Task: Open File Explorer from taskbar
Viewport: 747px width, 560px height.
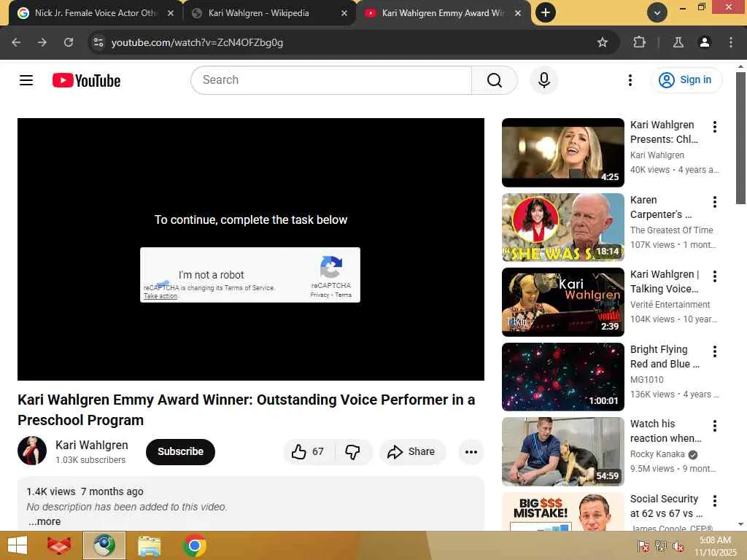Action: coord(149,545)
